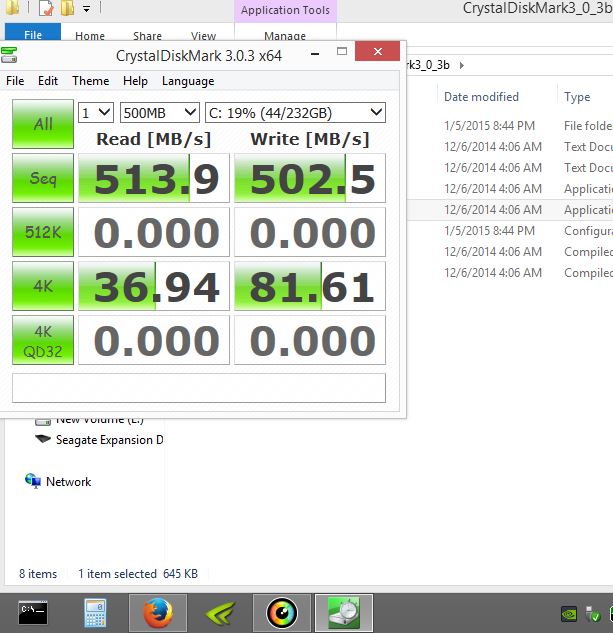Open the C: drive selection dropdown
This screenshot has width=613, height=633.
tap(296, 113)
